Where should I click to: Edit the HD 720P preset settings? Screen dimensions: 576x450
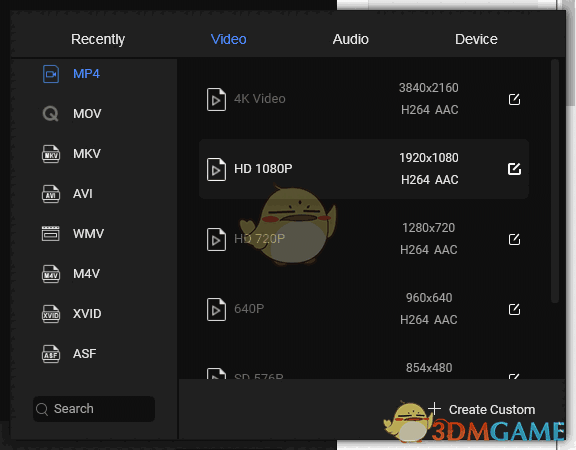[x=514, y=239]
